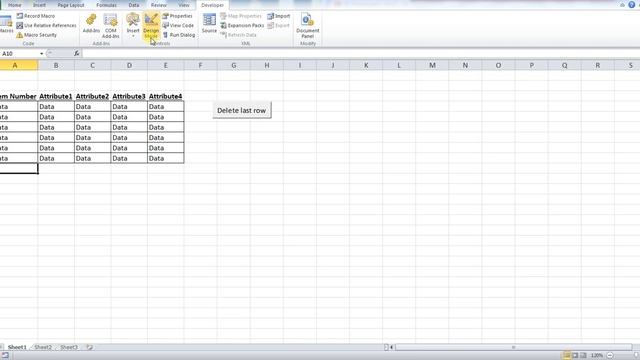The height and width of the screenshot is (360, 640).
Task: Expand the Name Box dropdown
Action: (x=41, y=53)
